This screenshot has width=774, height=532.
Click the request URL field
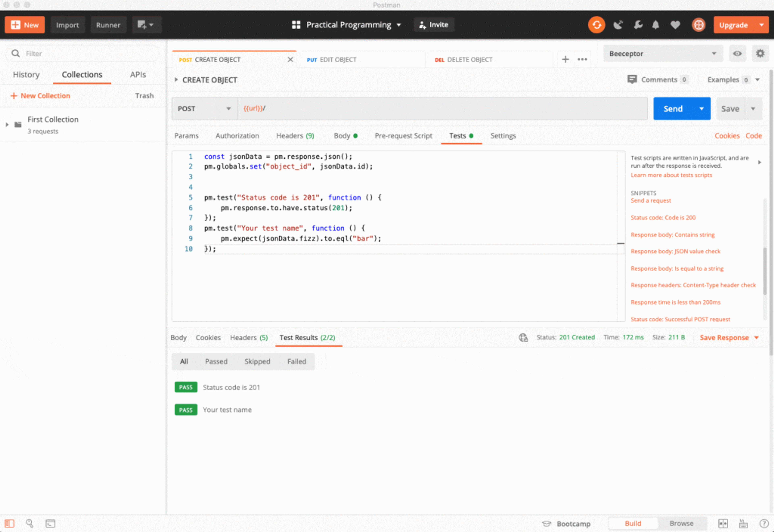(442, 108)
